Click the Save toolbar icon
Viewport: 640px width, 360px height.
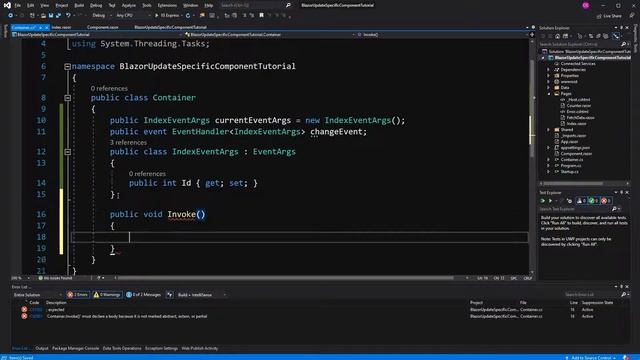[x=51, y=16]
